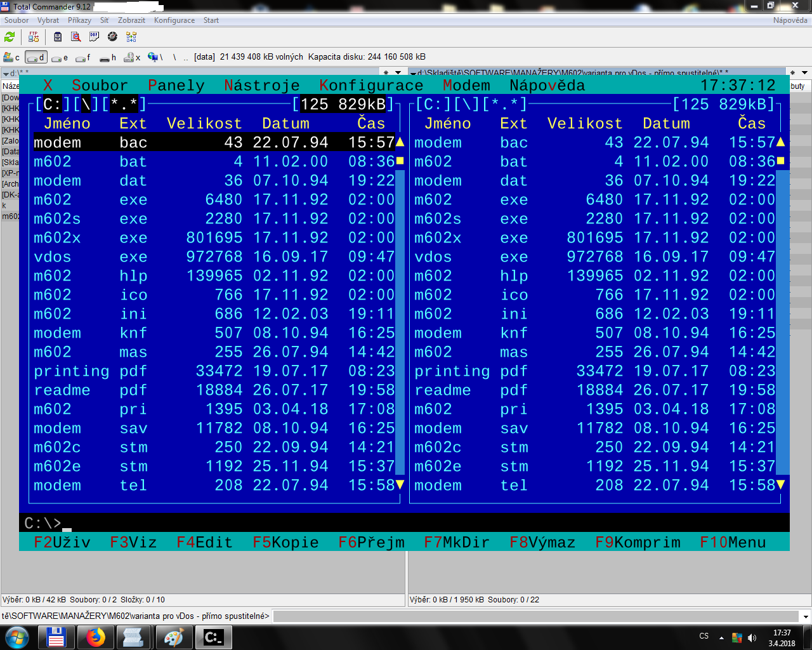Click the CS language indicator

pyautogui.click(x=704, y=636)
